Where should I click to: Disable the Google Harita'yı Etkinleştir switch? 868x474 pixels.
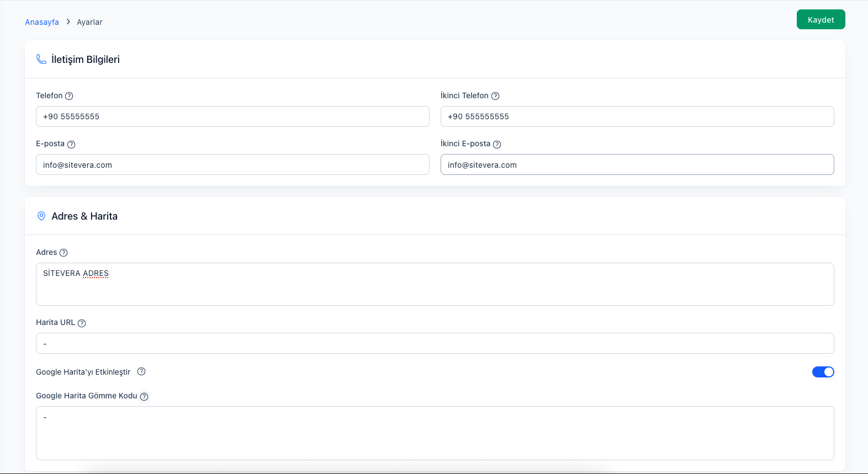pos(823,372)
